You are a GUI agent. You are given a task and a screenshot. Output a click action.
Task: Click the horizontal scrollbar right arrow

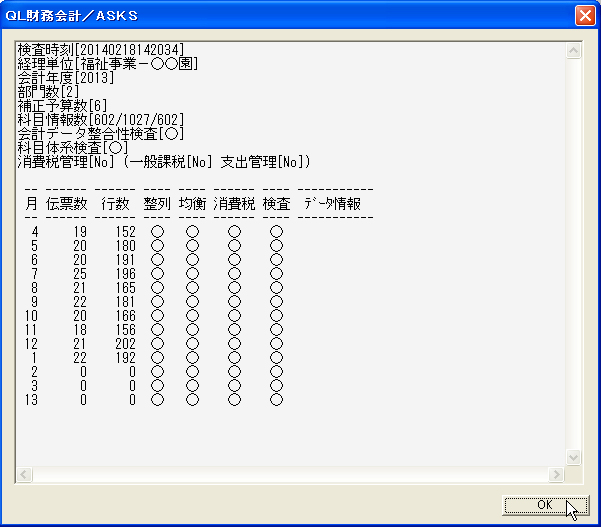(556, 474)
